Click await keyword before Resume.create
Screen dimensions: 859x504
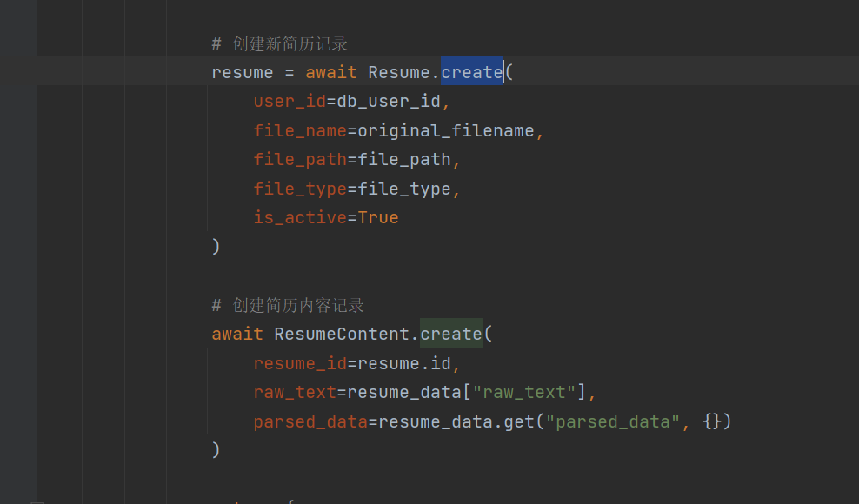[331, 72]
